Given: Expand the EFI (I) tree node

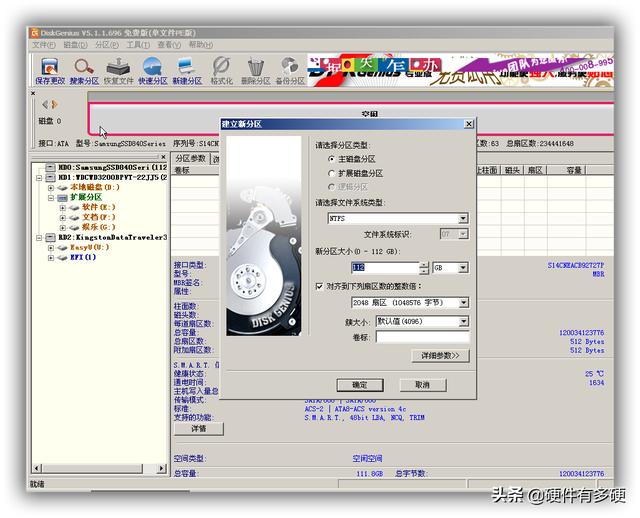Looking at the screenshot, I should click(51, 258).
